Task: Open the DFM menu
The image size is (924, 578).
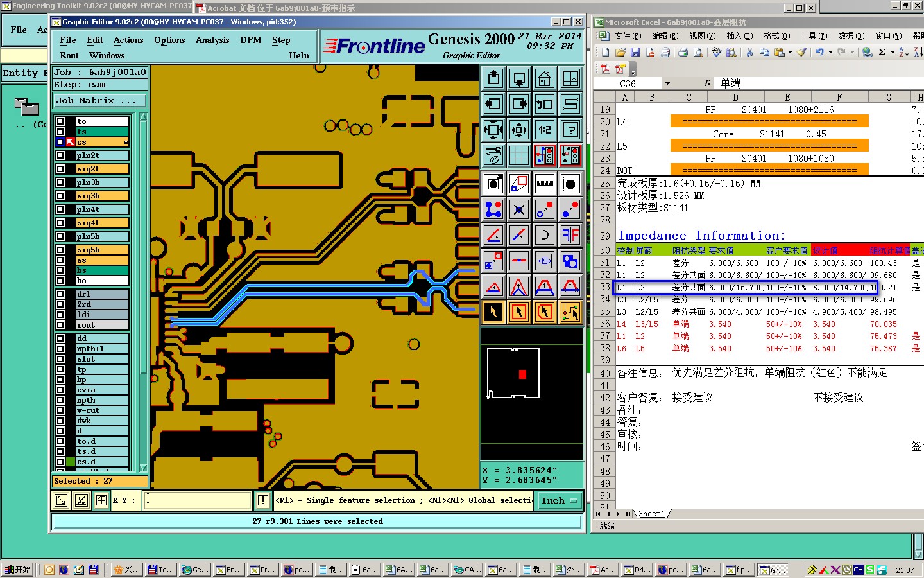Action: click(x=250, y=40)
